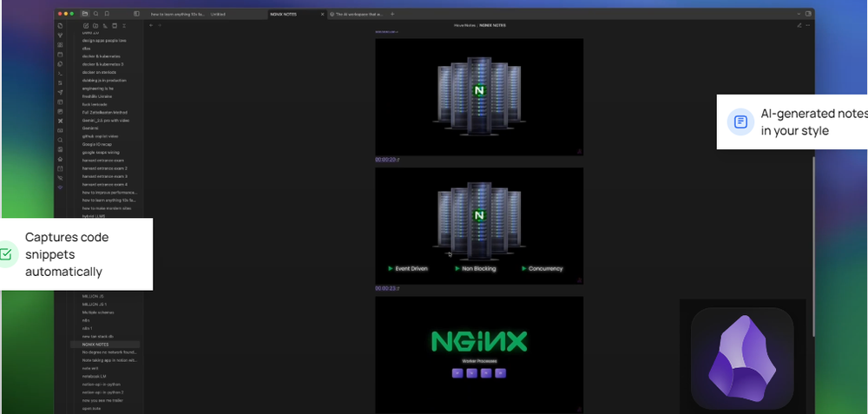The image size is (868, 414).
Task: Switch to the AI workspace tab
Action: pyautogui.click(x=356, y=14)
